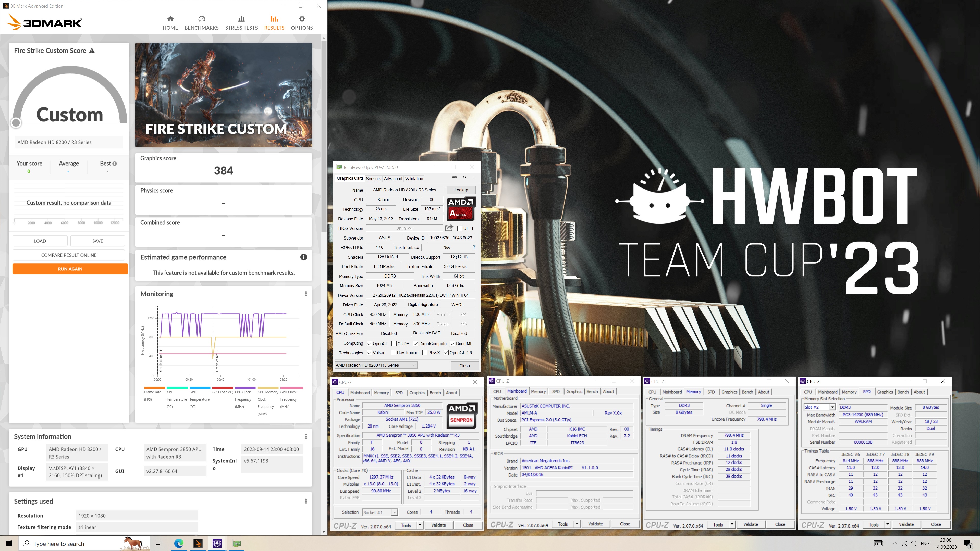The height and width of the screenshot is (551, 980).
Task: Open the BENCHMARKS section in 3DMark
Action: pyautogui.click(x=201, y=23)
